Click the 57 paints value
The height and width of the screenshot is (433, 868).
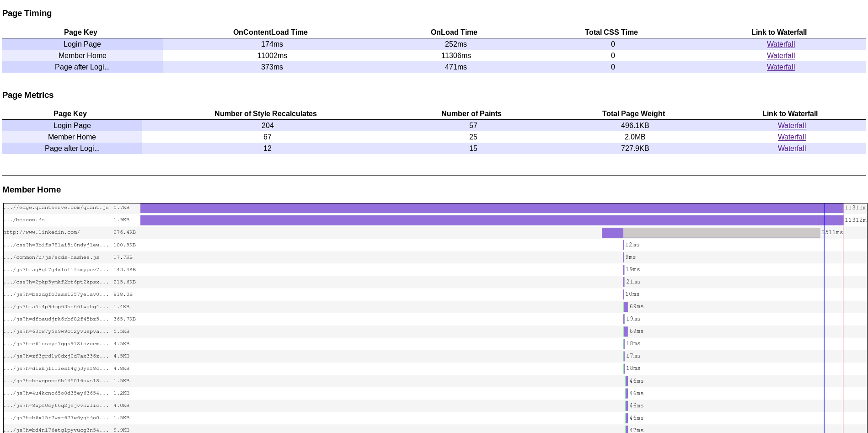[x=473, y=126]
